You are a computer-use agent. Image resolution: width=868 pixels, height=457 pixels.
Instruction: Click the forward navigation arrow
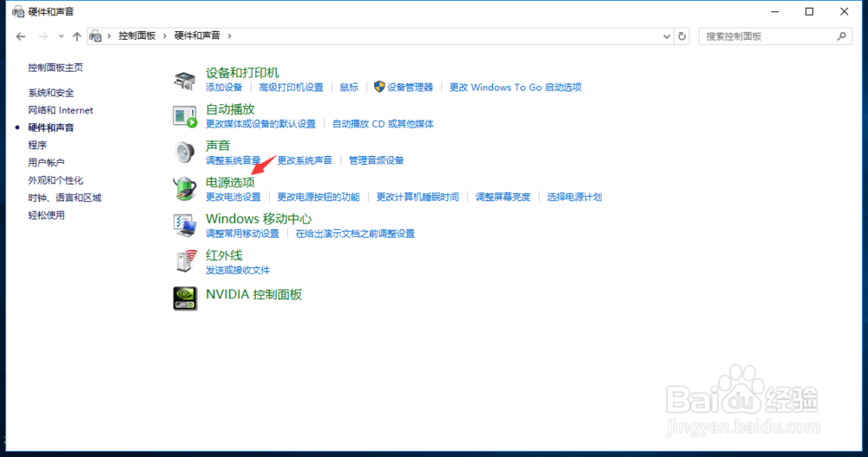click(x=43, y=36)
